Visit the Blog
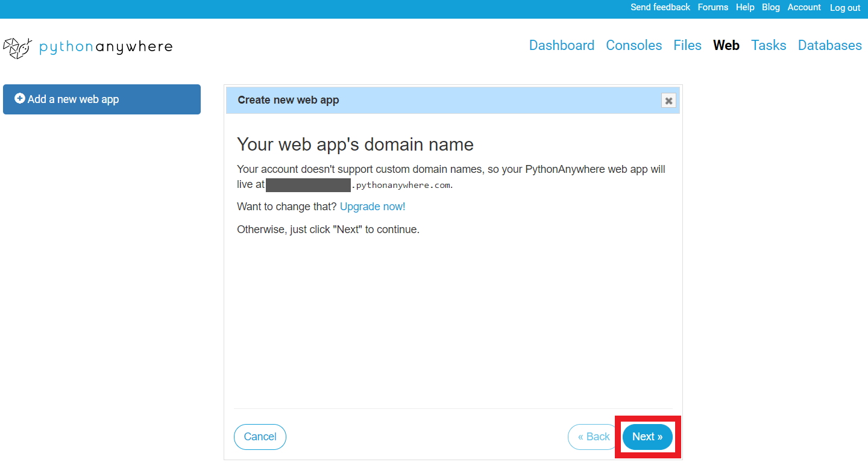This screenshot has height=468, width=868. [770, 7]
